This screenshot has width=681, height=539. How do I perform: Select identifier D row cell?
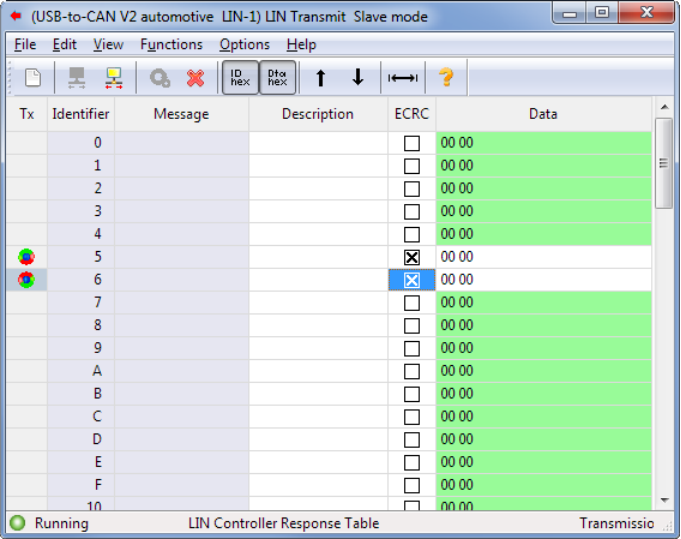click(x=81, y=439)
